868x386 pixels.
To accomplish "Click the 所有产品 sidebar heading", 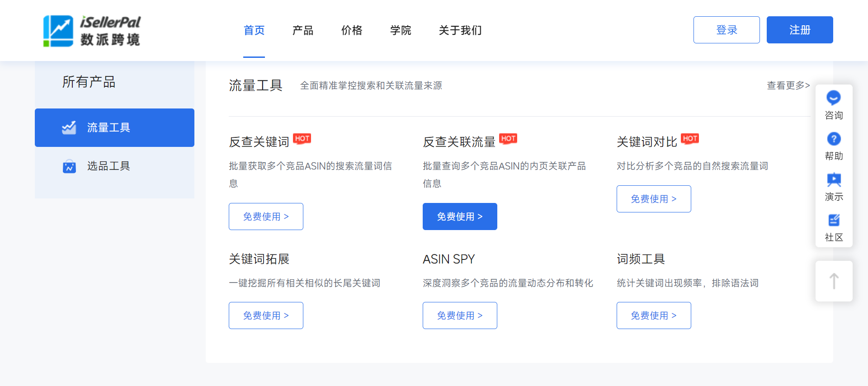I will [89, 82].
